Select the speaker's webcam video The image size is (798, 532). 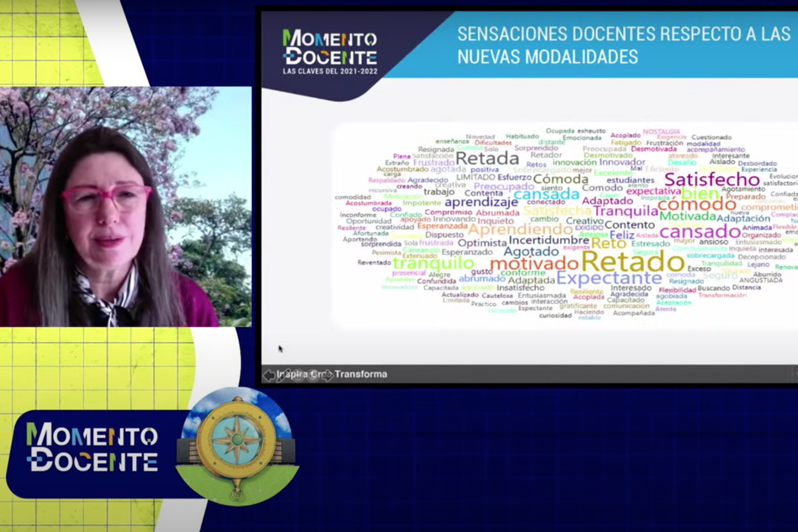(x=126, y=207)
